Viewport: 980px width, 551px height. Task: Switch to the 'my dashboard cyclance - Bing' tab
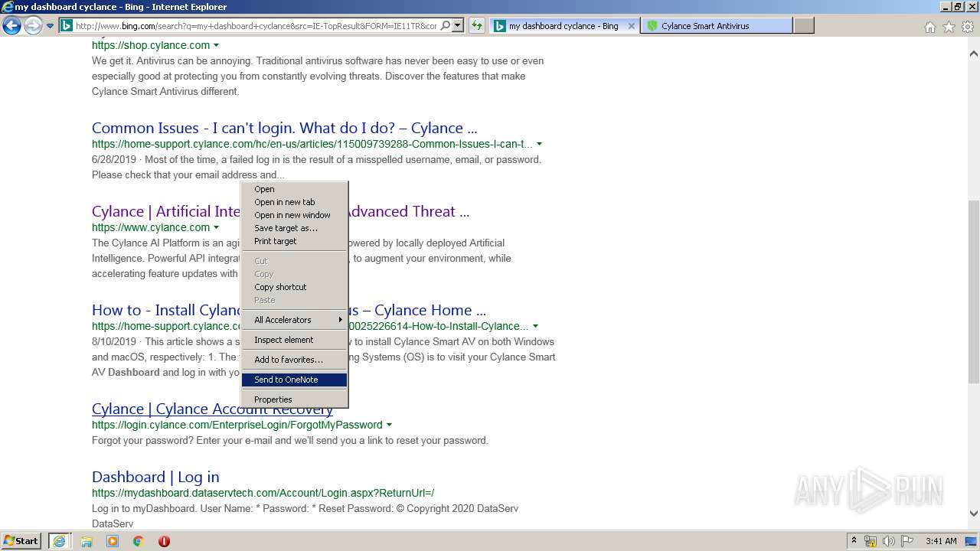[563, 26]
